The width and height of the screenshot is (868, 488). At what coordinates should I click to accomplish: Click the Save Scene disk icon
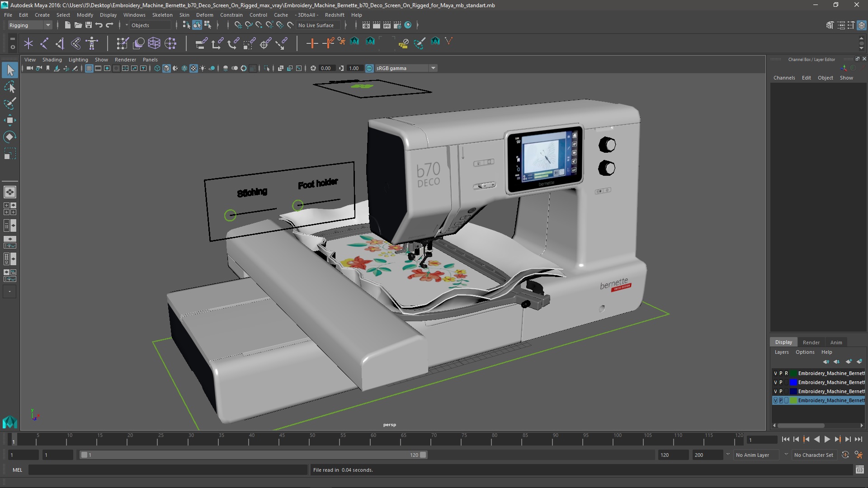click(x=89, y=25)
